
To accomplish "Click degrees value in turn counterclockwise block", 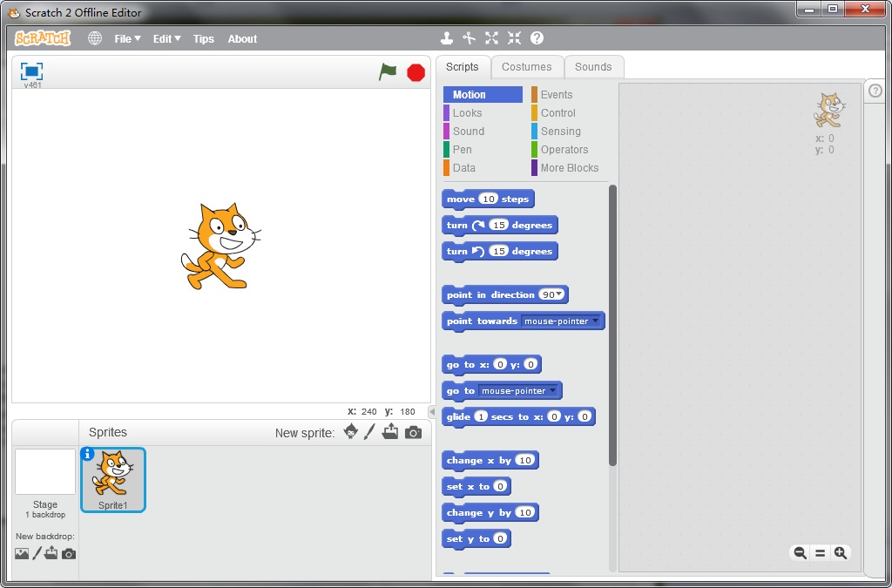I will pyautogui.click(x=499, y=251).
